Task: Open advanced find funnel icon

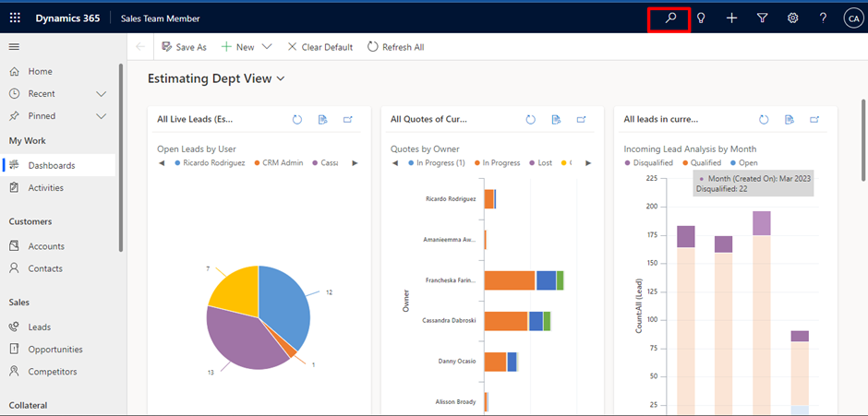Action: point(762,18)
